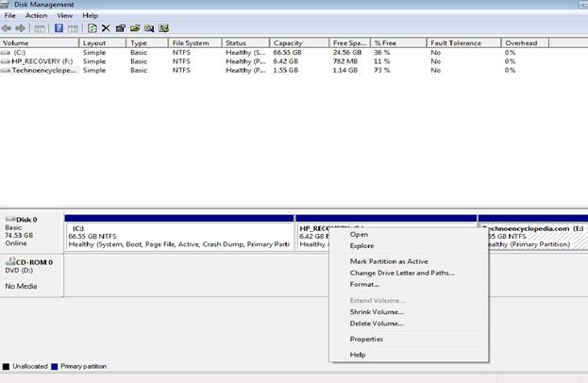
Task: Click the action pane icon right of Help
Action: tap(73, 28)
